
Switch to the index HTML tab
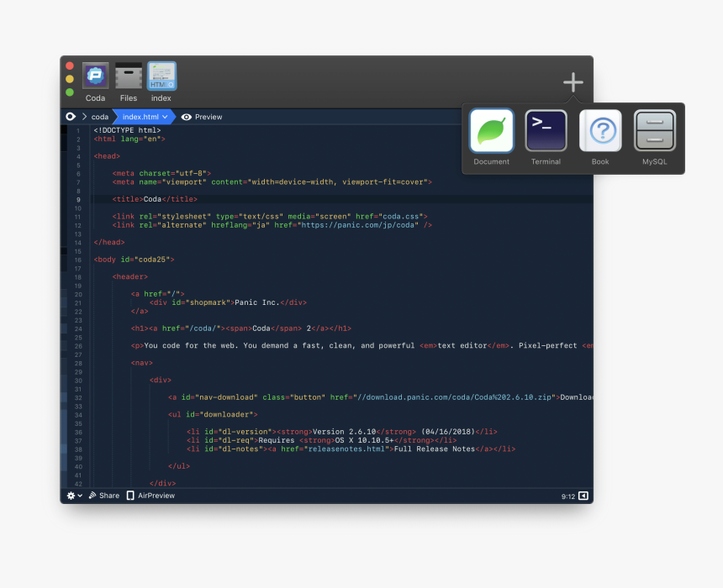(161, 76)
